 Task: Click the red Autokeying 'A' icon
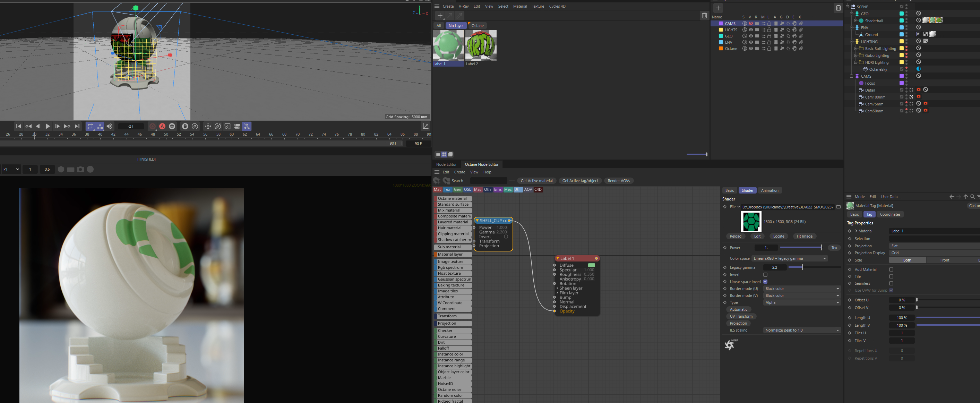coord(162,126)
